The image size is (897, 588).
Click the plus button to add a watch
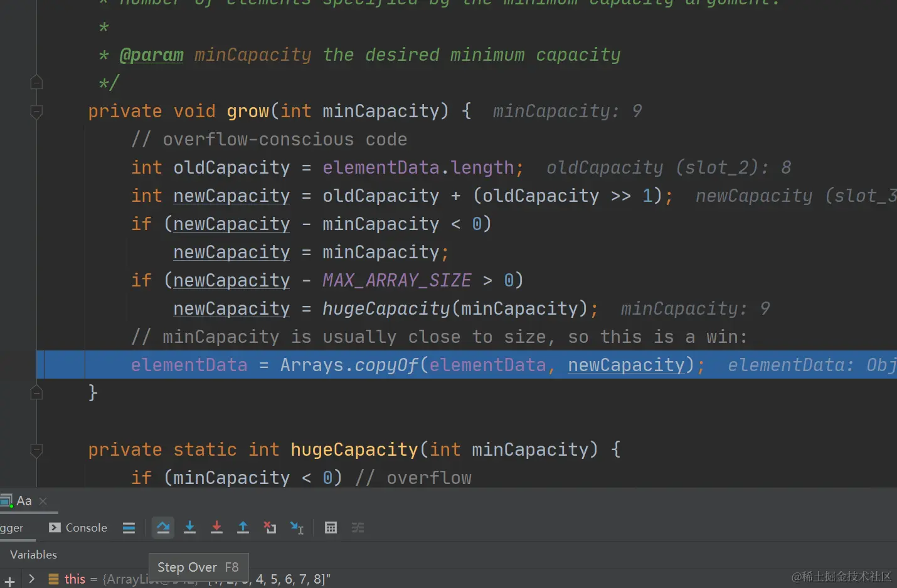[x=9, y=580]
